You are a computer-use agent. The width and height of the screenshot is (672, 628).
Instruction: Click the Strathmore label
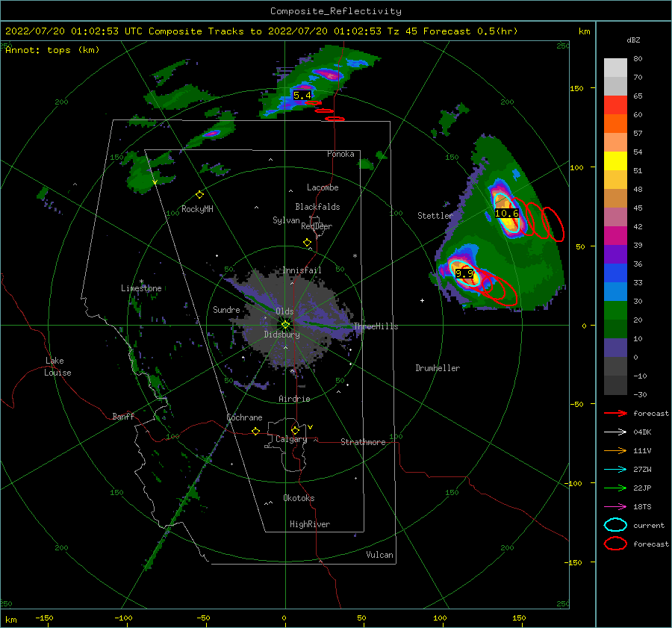(x=363, y=442)
